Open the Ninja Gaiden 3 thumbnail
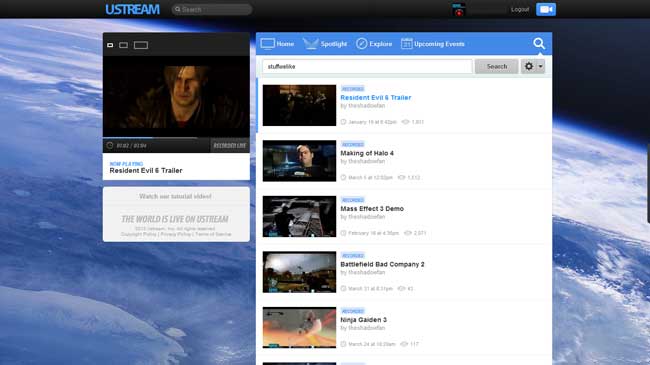This screenshot has height=365, width=650. pyautogui.click(x=299, y=328)
